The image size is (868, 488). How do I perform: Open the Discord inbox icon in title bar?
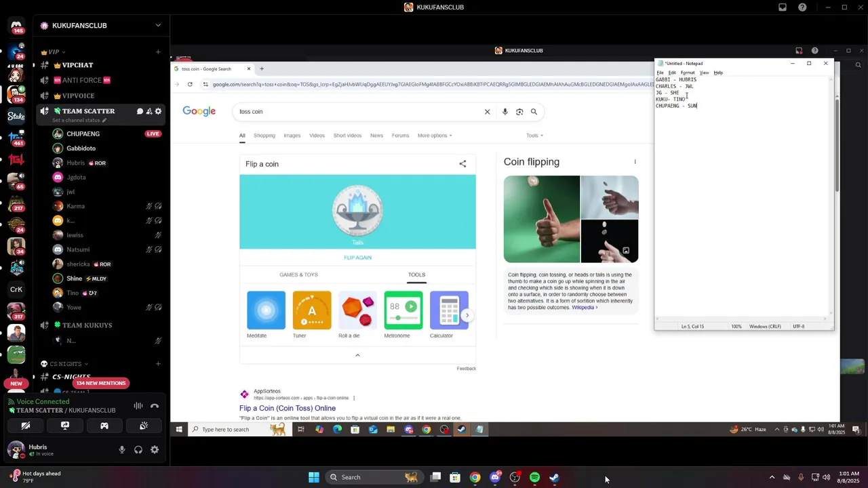(783, 7)
